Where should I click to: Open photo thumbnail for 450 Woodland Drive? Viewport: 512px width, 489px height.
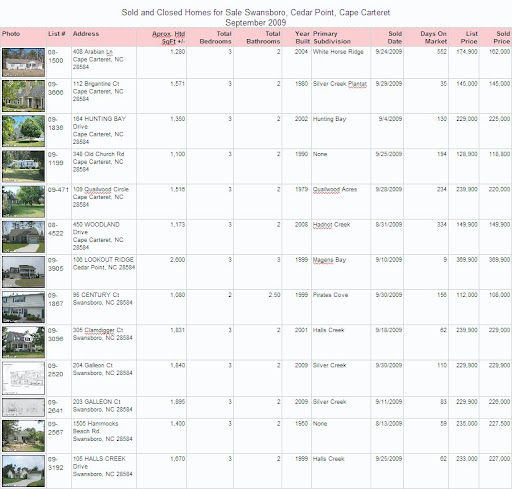[23, 237]
